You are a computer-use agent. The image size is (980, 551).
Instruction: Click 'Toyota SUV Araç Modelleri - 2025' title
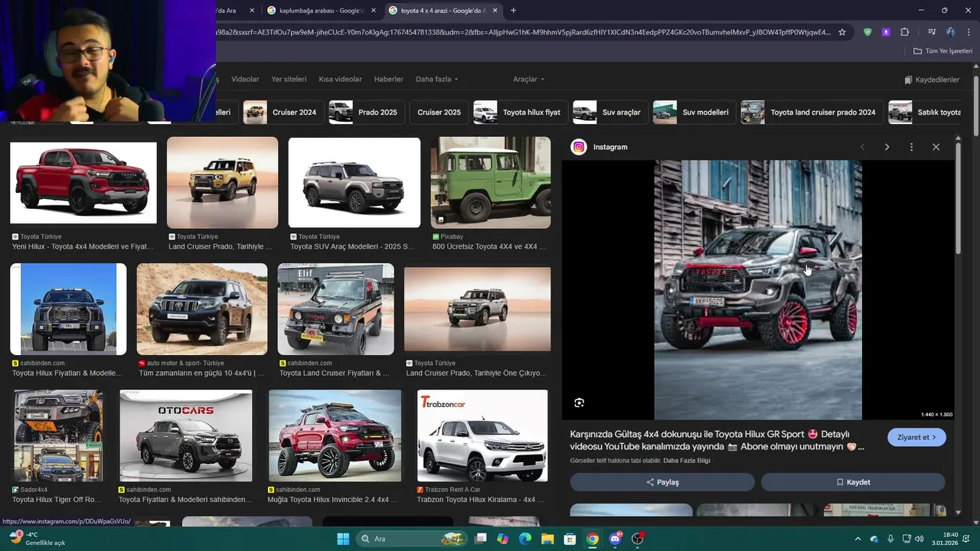click(x=352, y=247)
